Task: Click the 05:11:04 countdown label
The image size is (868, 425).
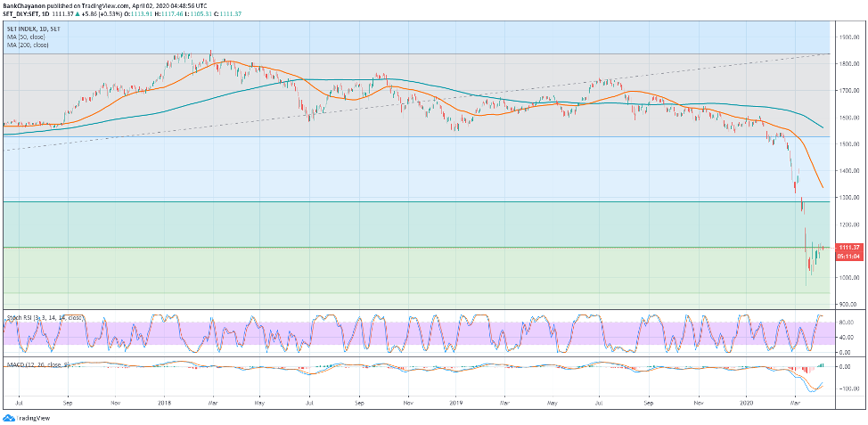Action: click(x=849, y=256)
